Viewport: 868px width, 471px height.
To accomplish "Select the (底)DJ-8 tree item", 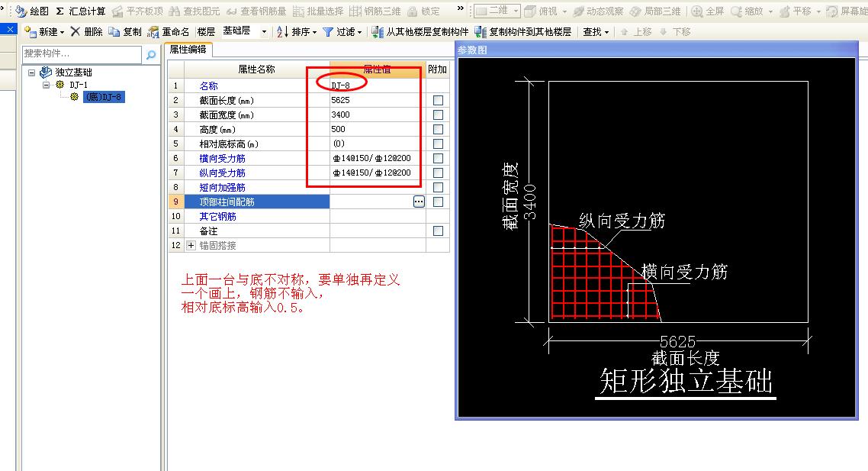I will click(104, 97).
